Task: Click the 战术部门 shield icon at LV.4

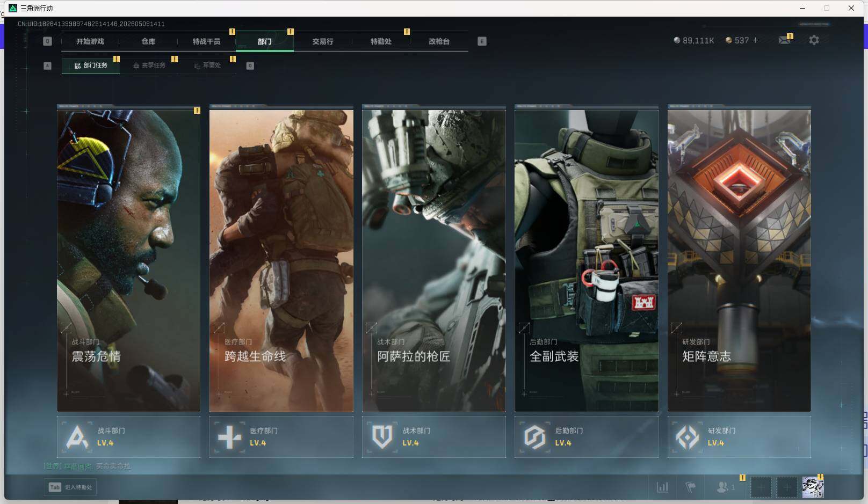Action: coord(382,437)
